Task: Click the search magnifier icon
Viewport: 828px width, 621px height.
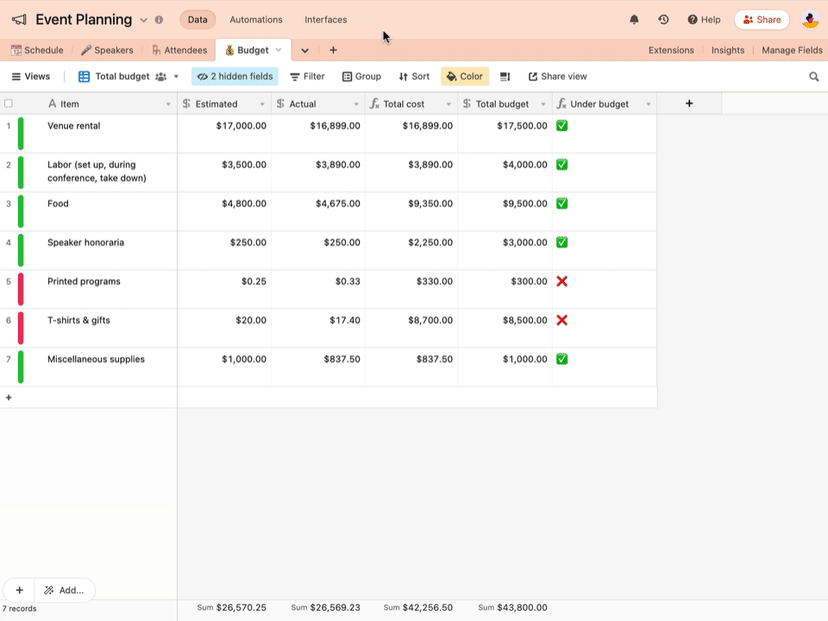Action: 813,76
